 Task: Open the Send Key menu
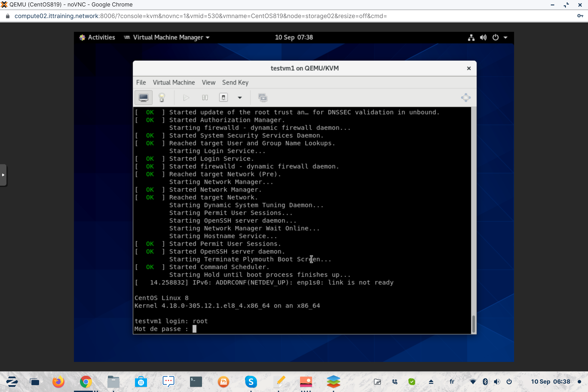point(235,82)
